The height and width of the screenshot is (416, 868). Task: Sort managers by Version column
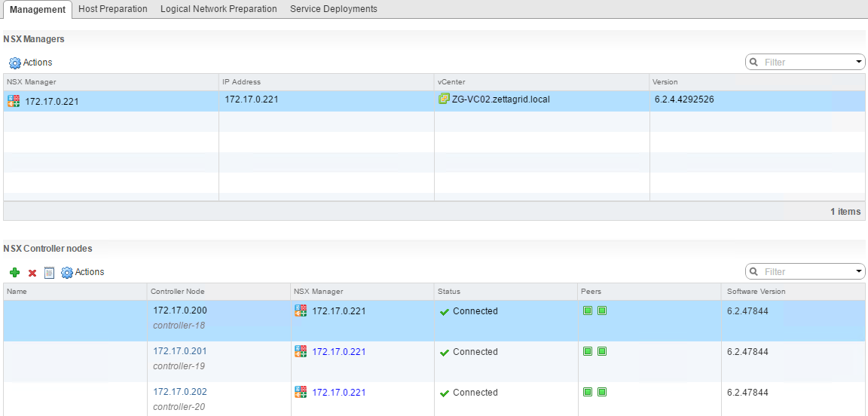pos(757,82)
